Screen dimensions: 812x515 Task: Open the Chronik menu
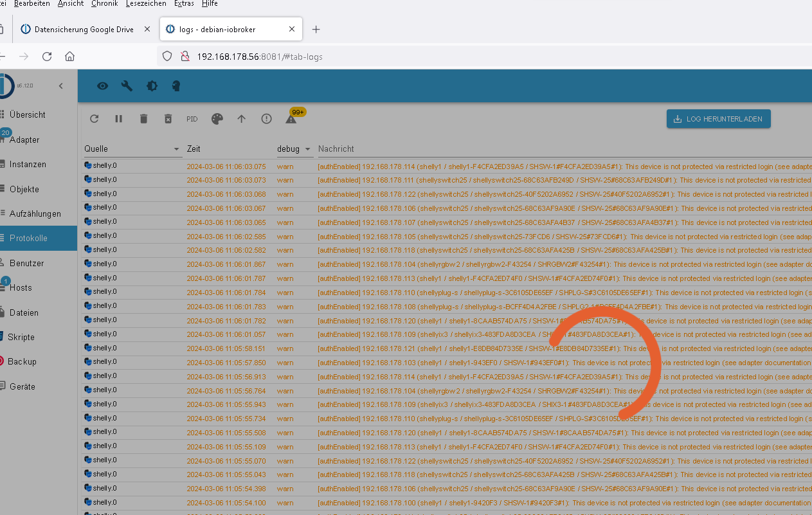(104, 4)
